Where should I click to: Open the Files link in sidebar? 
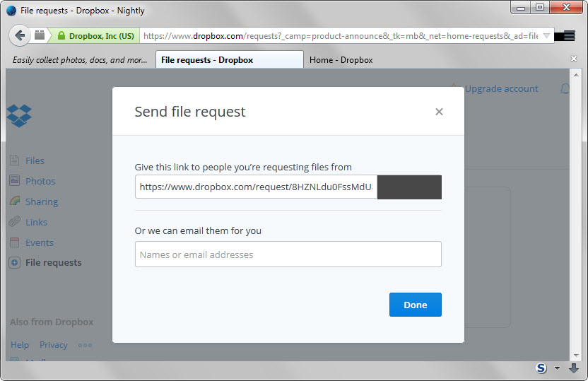point(35,160)
